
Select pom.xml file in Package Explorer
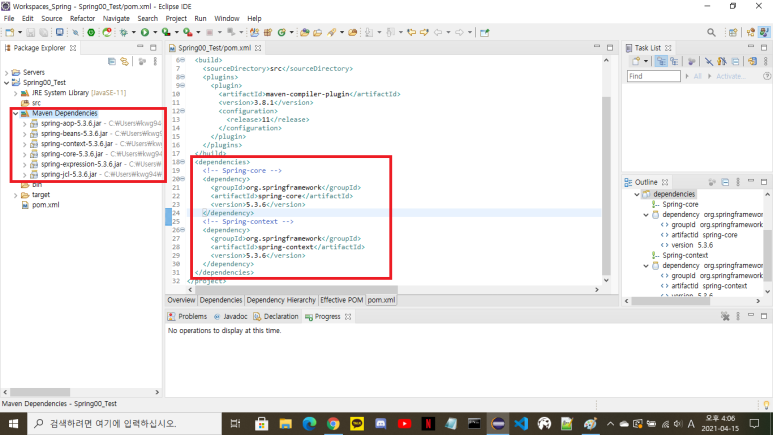point(45,205)
